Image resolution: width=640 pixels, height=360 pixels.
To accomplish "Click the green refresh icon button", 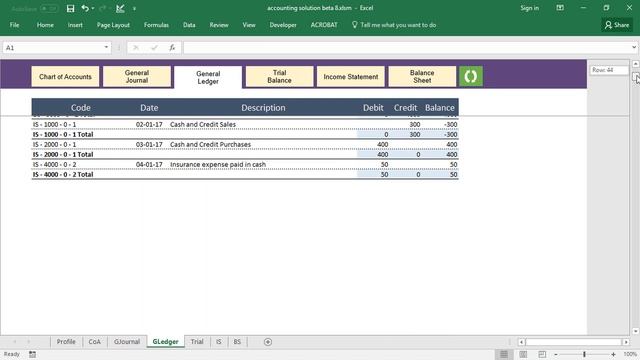I will (471, 76).
